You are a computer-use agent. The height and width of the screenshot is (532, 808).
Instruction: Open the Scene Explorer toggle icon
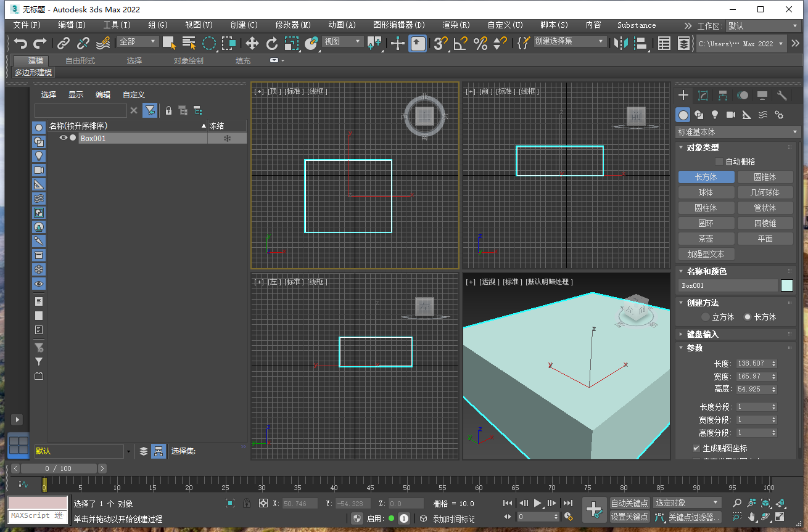(664, 43)
